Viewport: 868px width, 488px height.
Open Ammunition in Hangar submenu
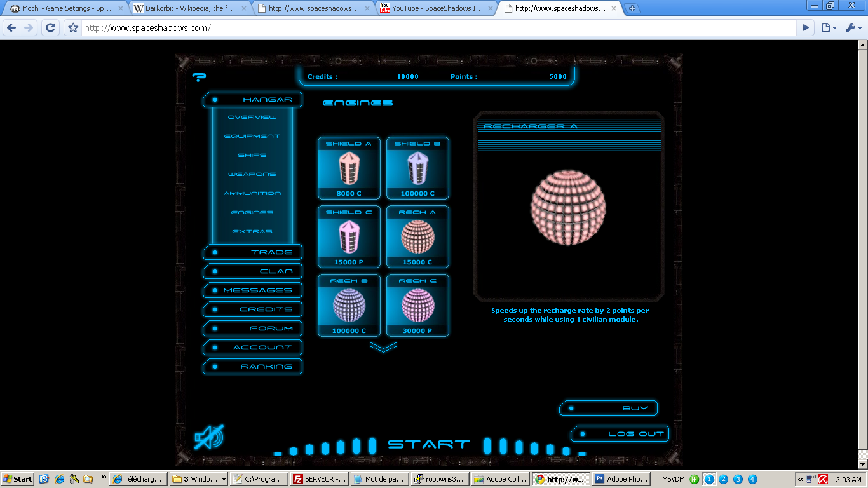[x=252, y=193]
